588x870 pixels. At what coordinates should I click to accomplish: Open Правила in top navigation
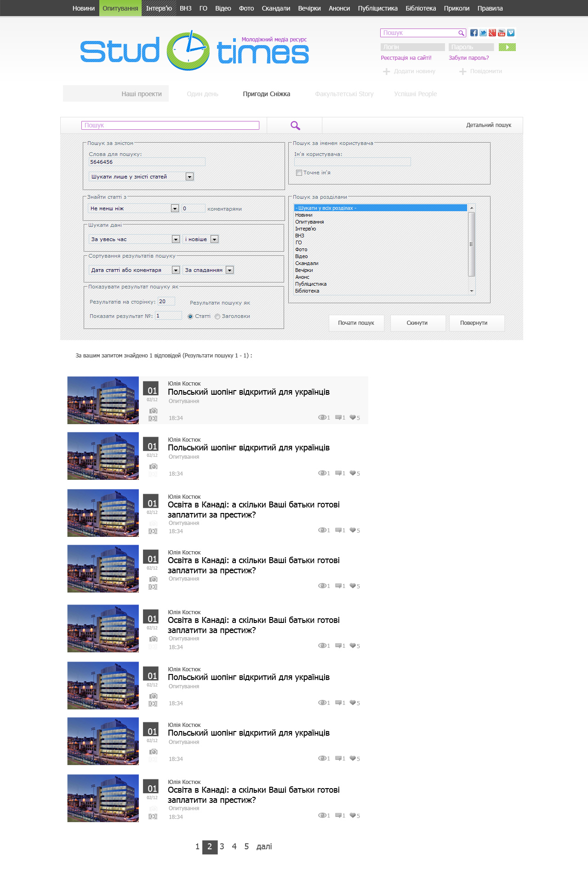[x=490, y=8]
